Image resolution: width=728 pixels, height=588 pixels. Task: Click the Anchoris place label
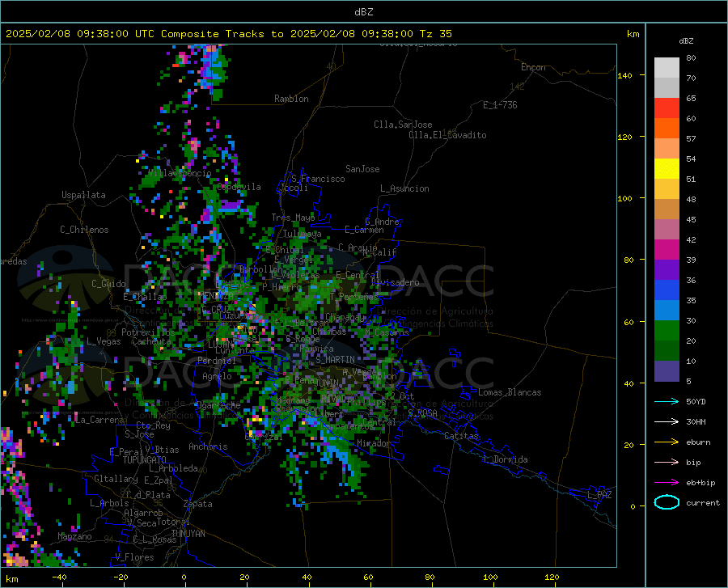[208, 446]
